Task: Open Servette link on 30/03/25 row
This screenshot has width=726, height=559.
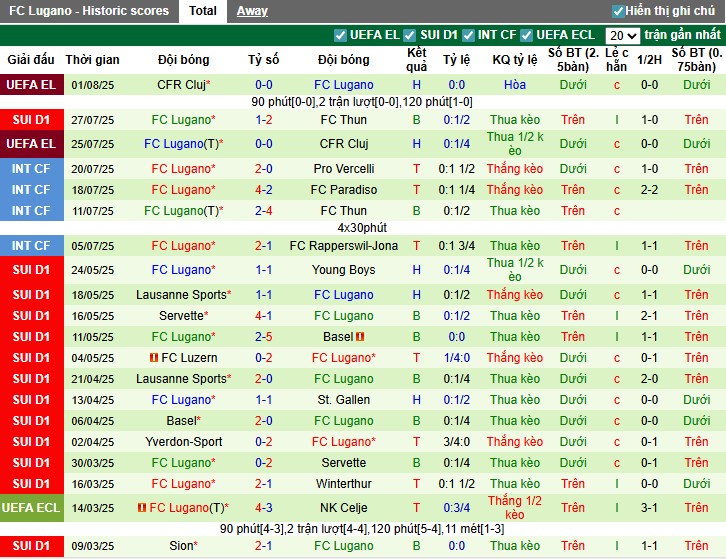Action: (344, 463)
